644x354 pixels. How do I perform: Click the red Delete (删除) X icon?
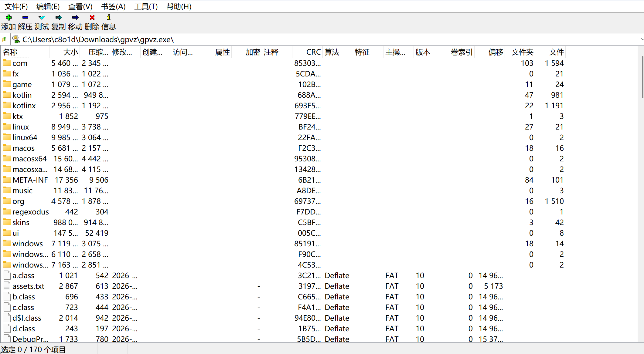pyautogui.click(x=92, y=18)
